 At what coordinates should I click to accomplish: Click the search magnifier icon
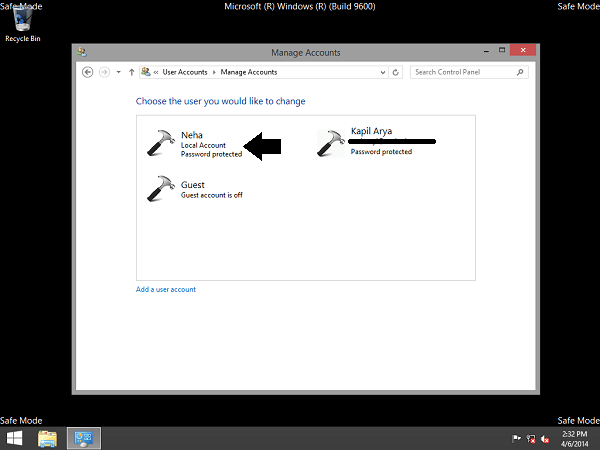click(520, 72)
